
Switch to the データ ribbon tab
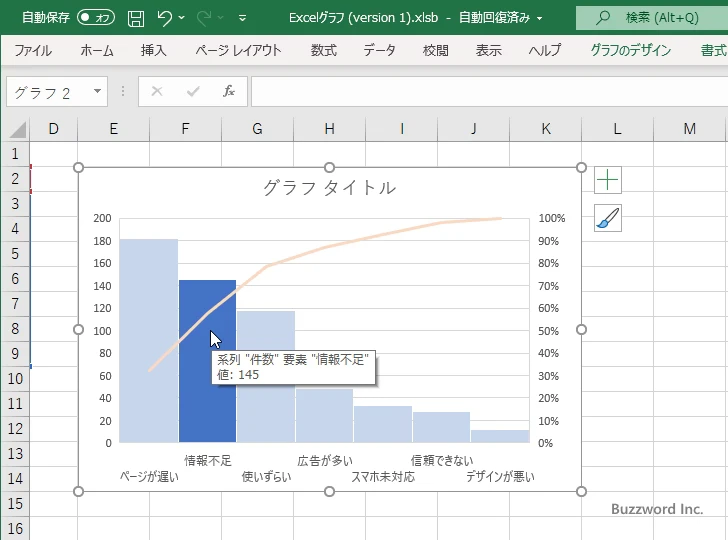(379, 50)
